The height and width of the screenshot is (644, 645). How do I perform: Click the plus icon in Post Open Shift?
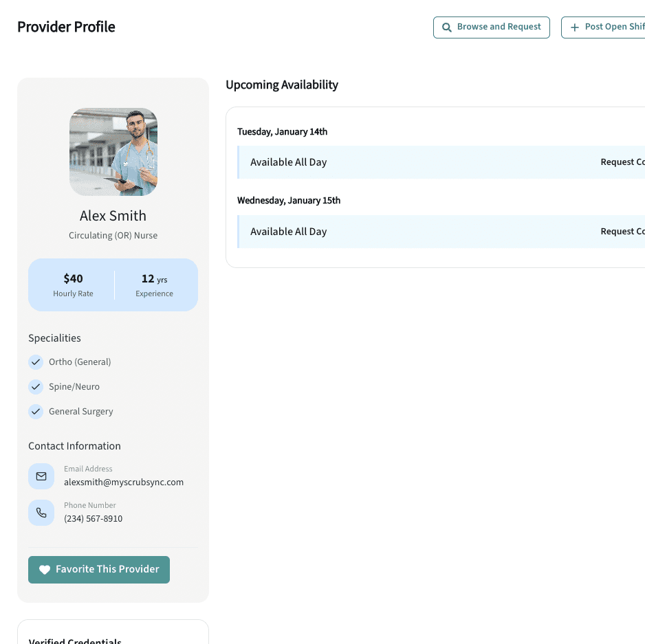tap(575, 27)
